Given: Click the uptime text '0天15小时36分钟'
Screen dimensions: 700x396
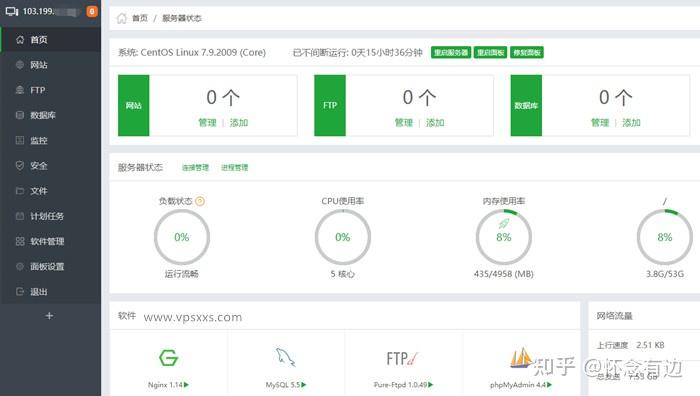Looking at the screenshot, I should (387, 53).
